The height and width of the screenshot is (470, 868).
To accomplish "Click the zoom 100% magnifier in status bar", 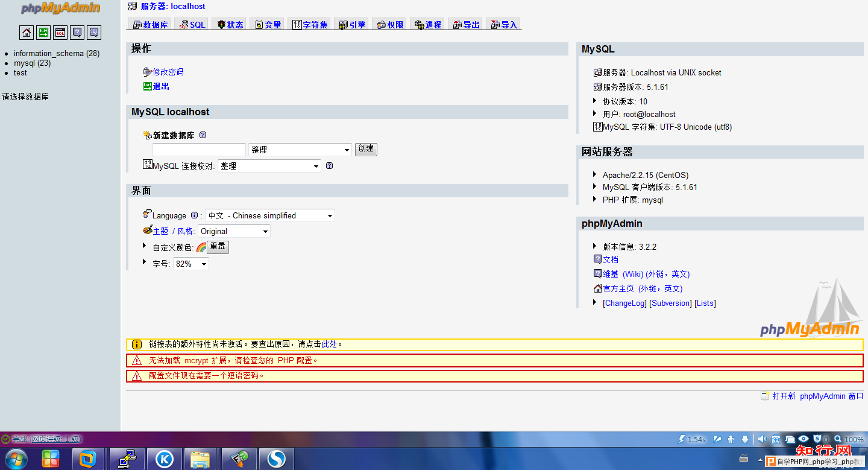I will [849, 439].
